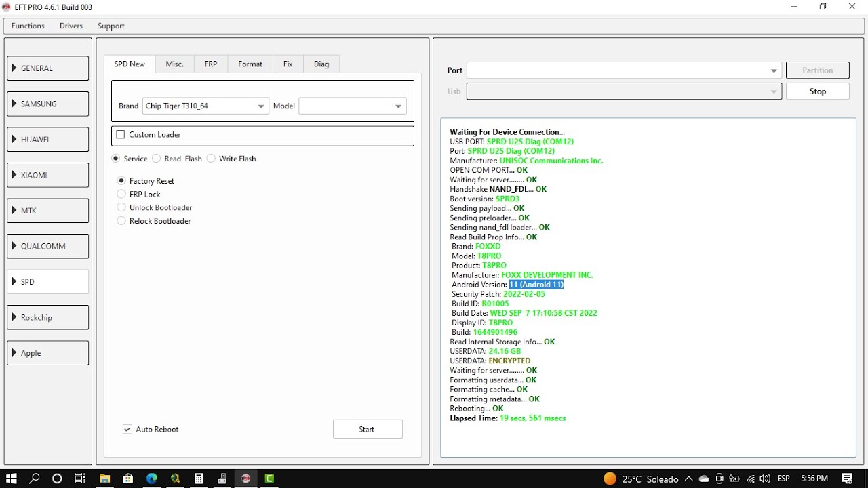
Task: Switch to FRP tab
Action: [211, 64]
